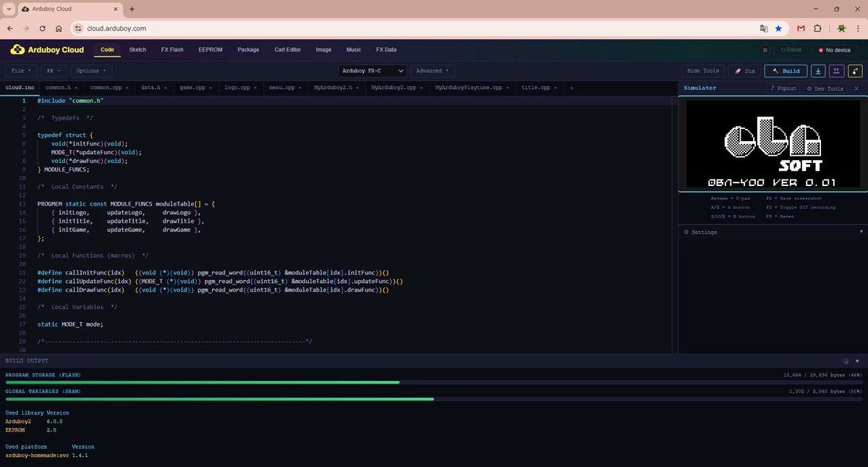Switch to the FX Flash tab
Screen dimensions: 868x467
tap(174, 50)
